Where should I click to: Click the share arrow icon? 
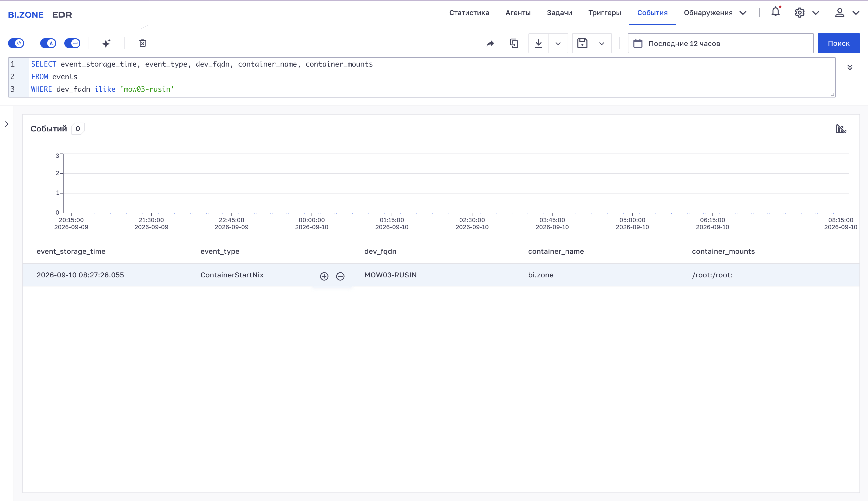pyautogui.click(x=491, y=43)
